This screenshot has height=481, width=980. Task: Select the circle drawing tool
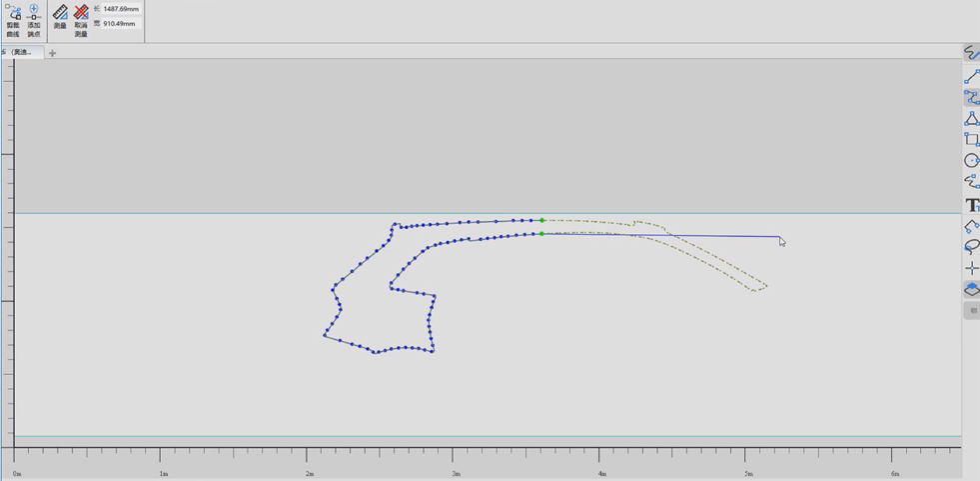(x=971, y=161)
